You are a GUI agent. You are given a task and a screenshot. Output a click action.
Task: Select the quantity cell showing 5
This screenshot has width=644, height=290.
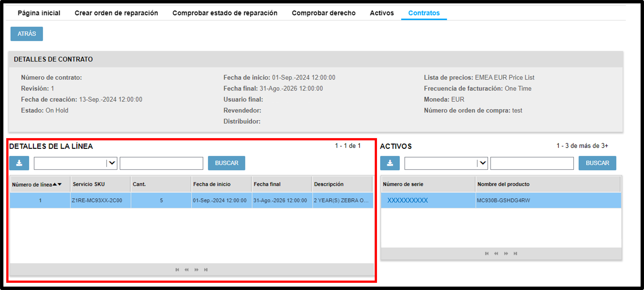pyautogui.click(x=161, y=200)
